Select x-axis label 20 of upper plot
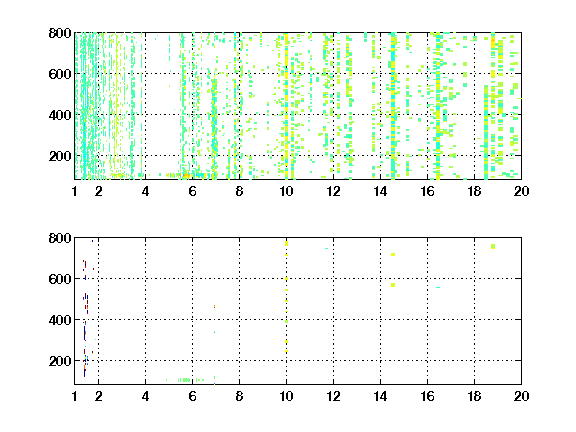 (521, 191)
